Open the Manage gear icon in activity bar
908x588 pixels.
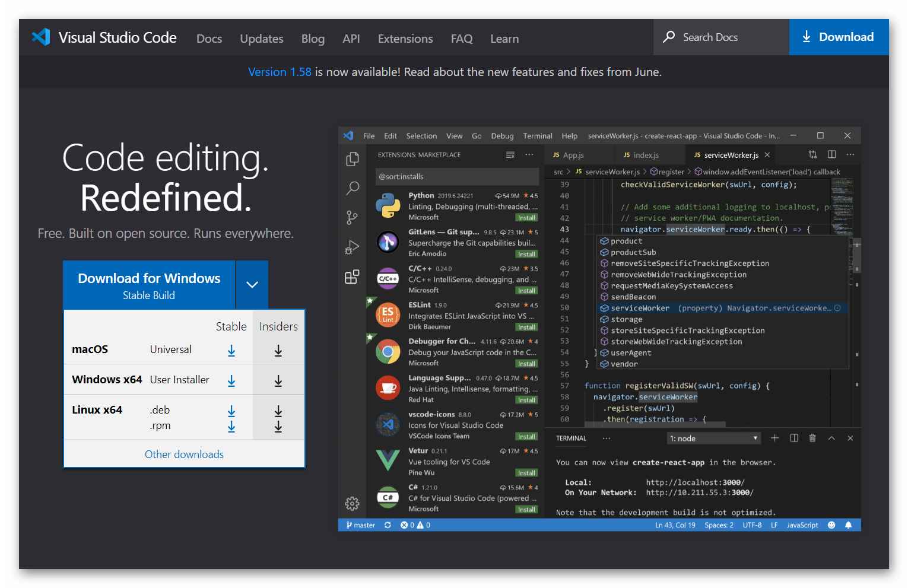tap(352, 504)
